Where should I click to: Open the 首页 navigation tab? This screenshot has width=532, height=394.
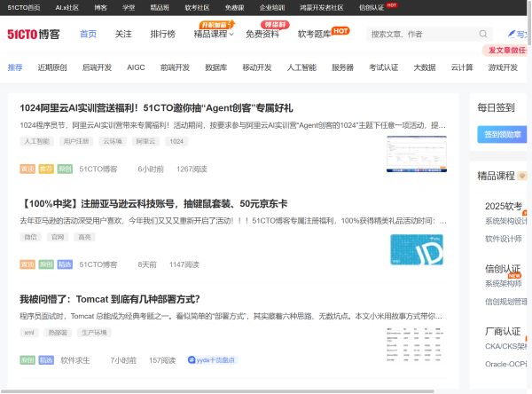point(88,34)
